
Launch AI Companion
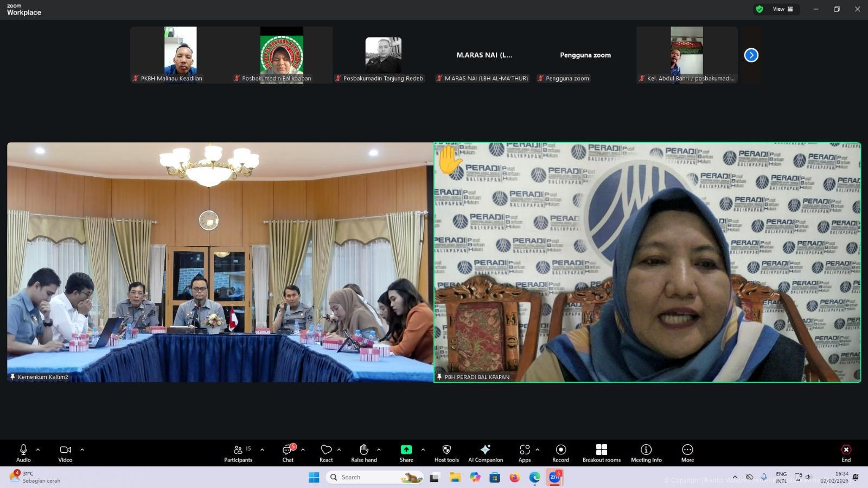tap(486, 453)
